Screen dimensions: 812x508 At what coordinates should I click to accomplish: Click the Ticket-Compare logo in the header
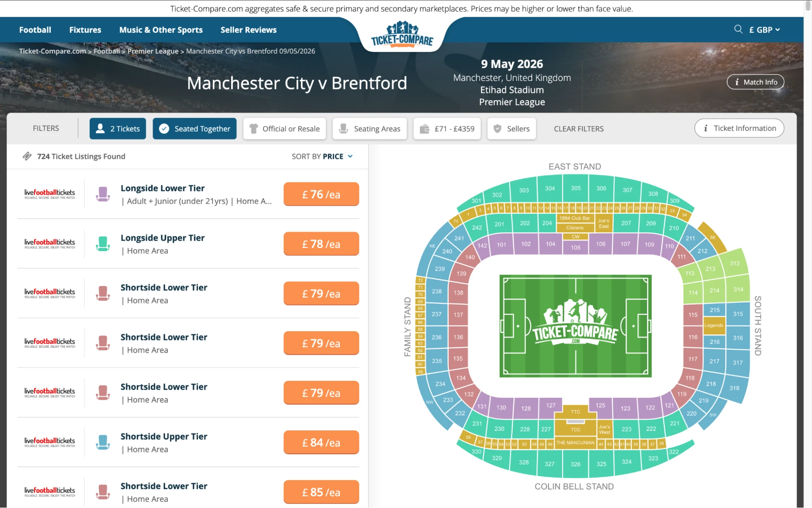(x=402, y=36)
